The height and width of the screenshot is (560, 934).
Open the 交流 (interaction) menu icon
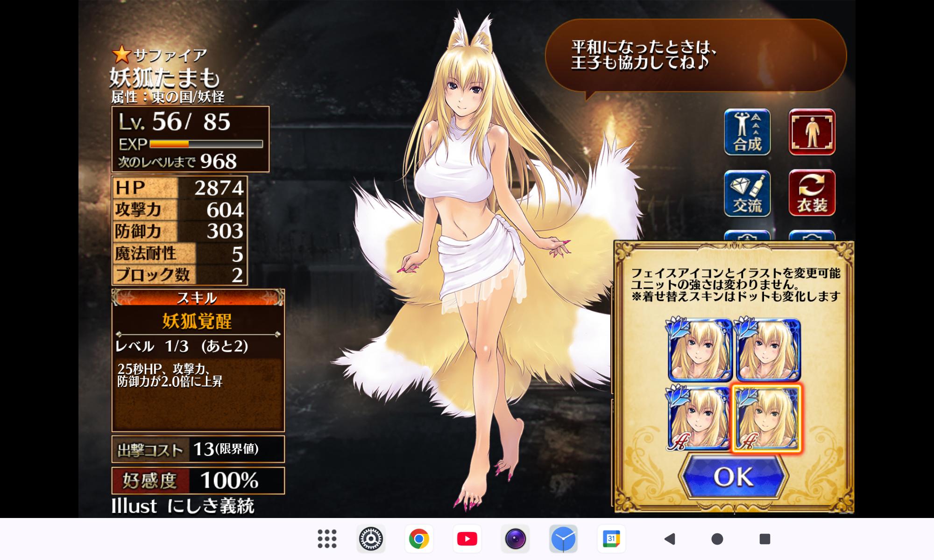(x=747, y=193)
